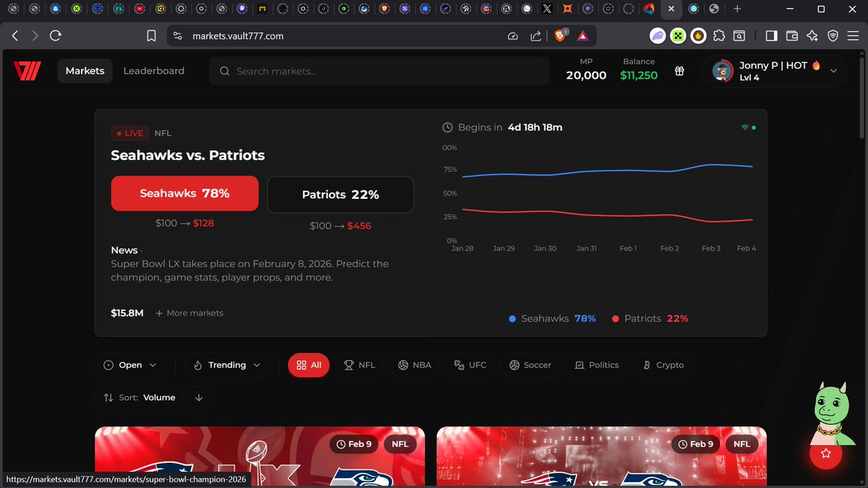Click the share icon in address bar
Image resolution: width=868 pixels, height=488 pixels.
click(x=536, y=35)
